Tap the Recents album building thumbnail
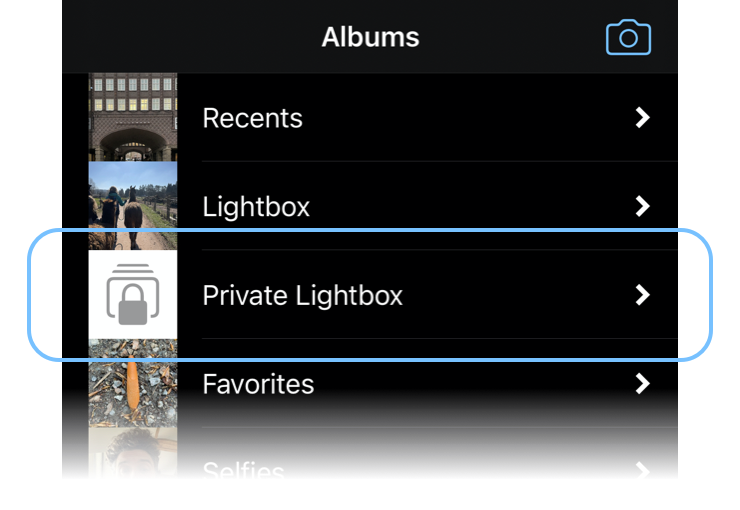 click(x=133, y=117)
